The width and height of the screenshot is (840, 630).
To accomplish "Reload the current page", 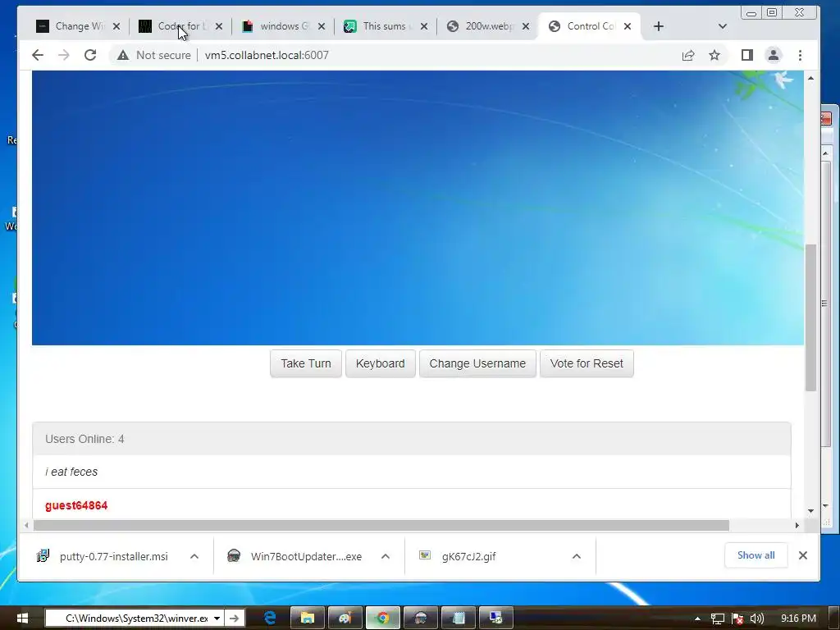I will (x=90, y=55).
